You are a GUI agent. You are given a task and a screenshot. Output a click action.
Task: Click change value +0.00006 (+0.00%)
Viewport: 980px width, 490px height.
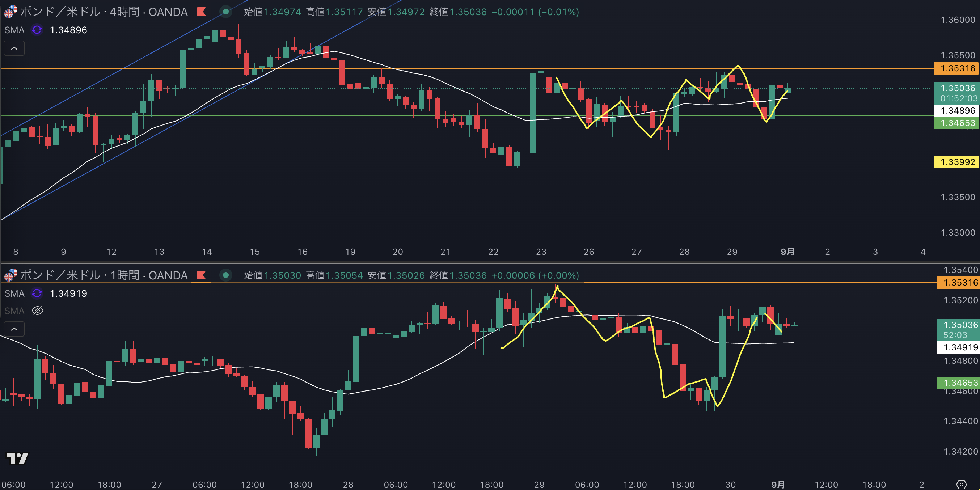(x=535, y=275)
